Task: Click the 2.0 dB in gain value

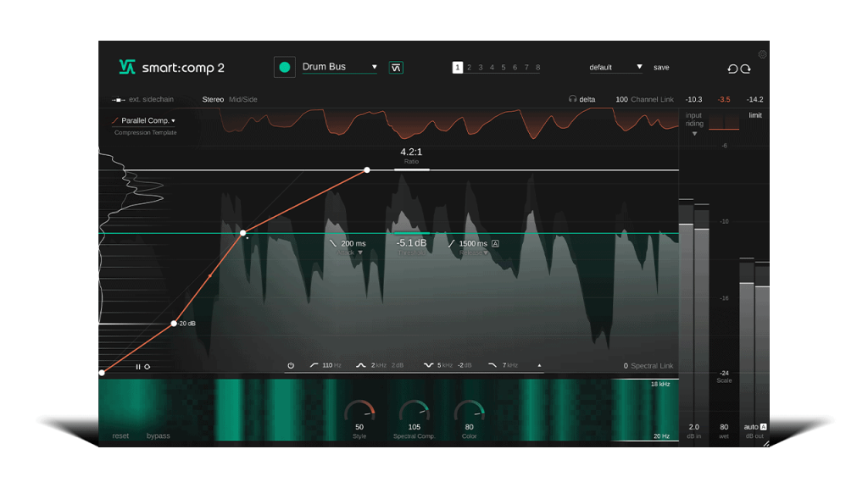Action: [693, 427]
